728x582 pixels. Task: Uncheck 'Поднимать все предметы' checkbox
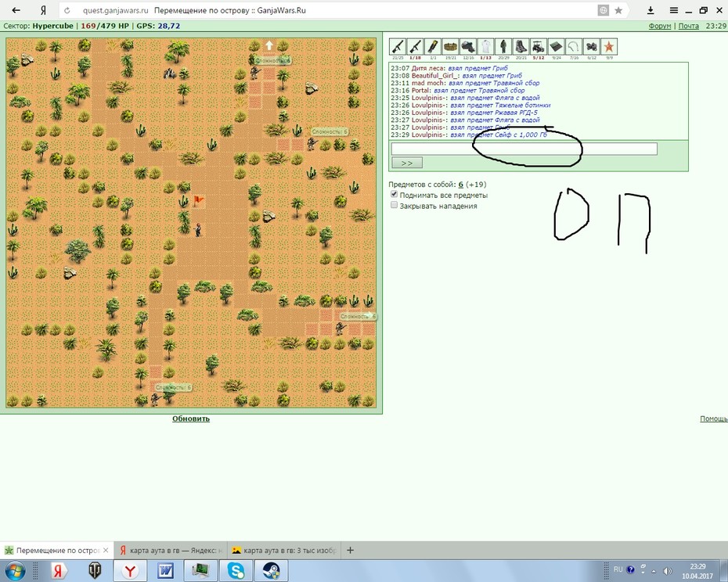click(x=395, y=195)
